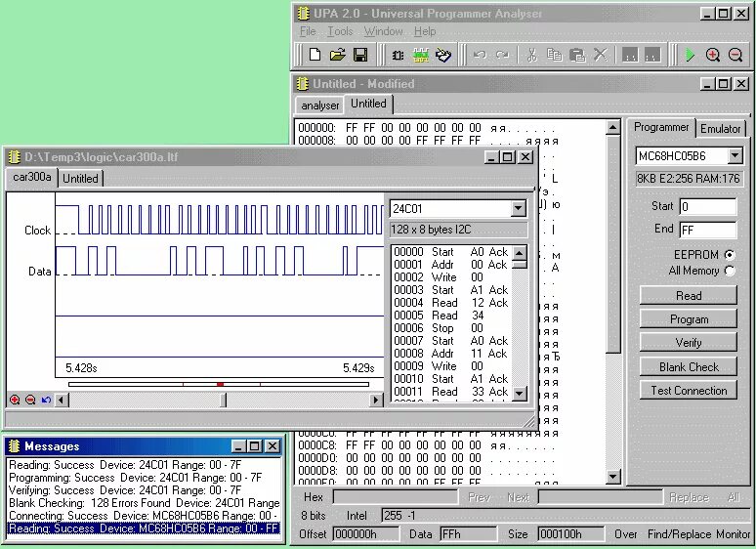Select the Programmer tab

click(661, 127)
